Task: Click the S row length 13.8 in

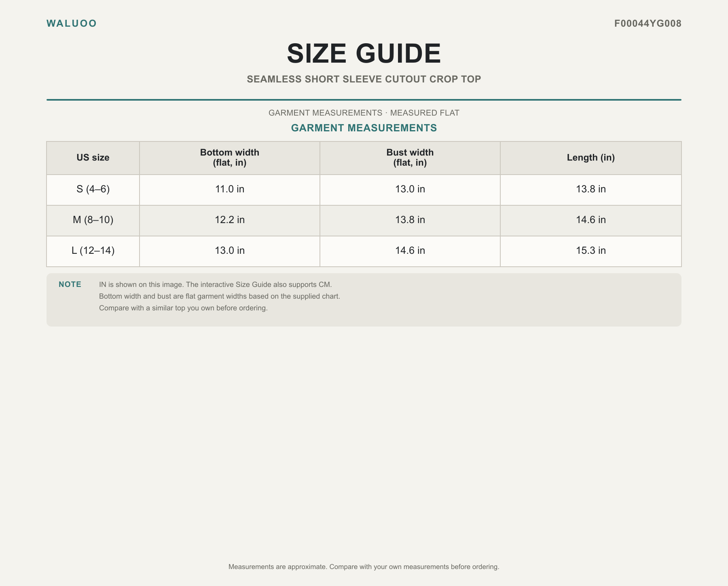Action: click(x=591, y=190)
